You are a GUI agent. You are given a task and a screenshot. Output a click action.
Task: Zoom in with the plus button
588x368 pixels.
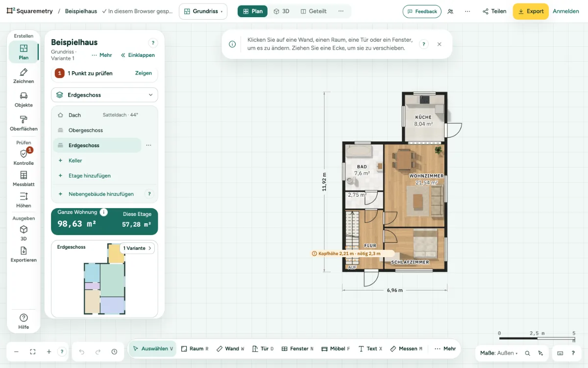pos(49,352)
